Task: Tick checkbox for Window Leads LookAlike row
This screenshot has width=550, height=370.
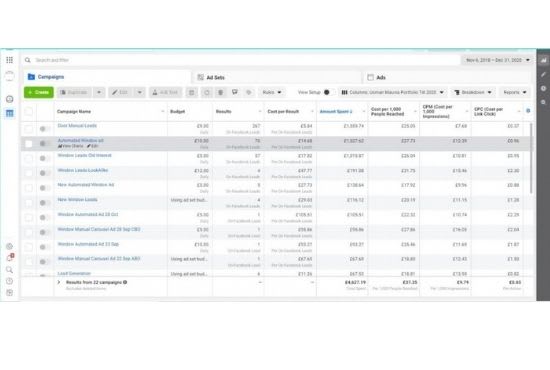Action: 29,173
